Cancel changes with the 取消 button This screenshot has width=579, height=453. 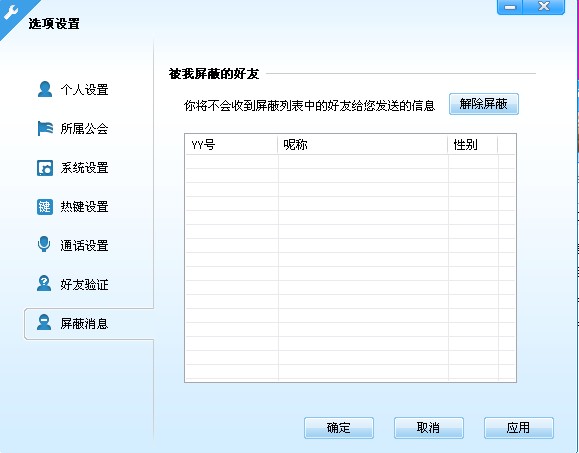[428, 428]
